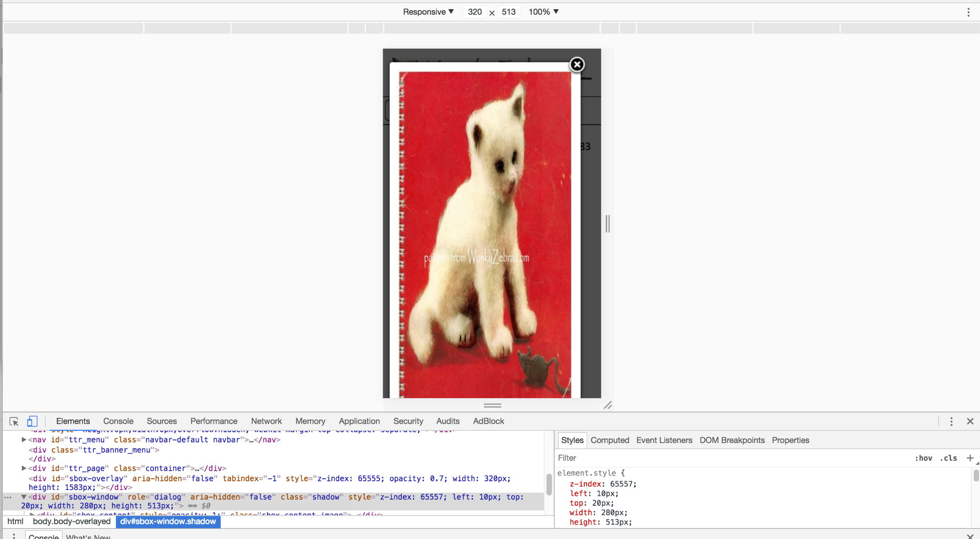
Task: Open device toolbar more options menu
Action: click(968, 12)
